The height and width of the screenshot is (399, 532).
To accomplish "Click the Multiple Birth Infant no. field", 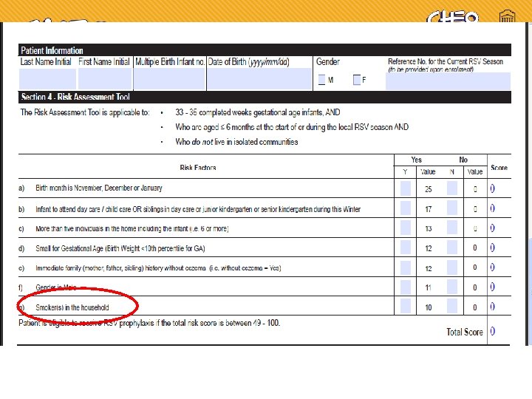I will point(170,79).
